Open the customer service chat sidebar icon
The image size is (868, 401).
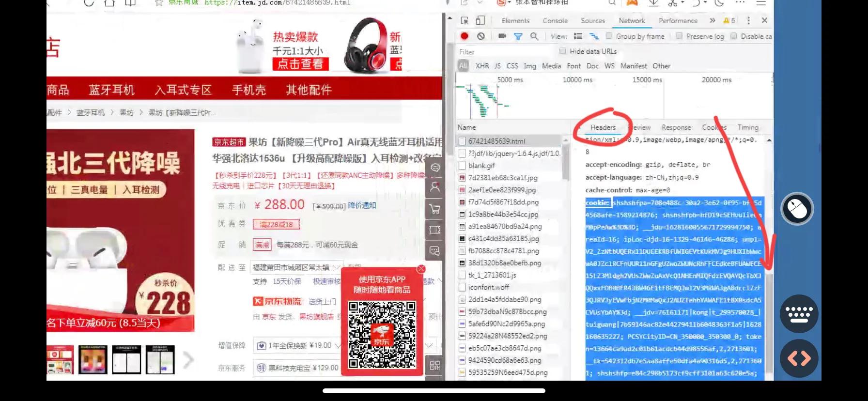(x=435, y=168)
